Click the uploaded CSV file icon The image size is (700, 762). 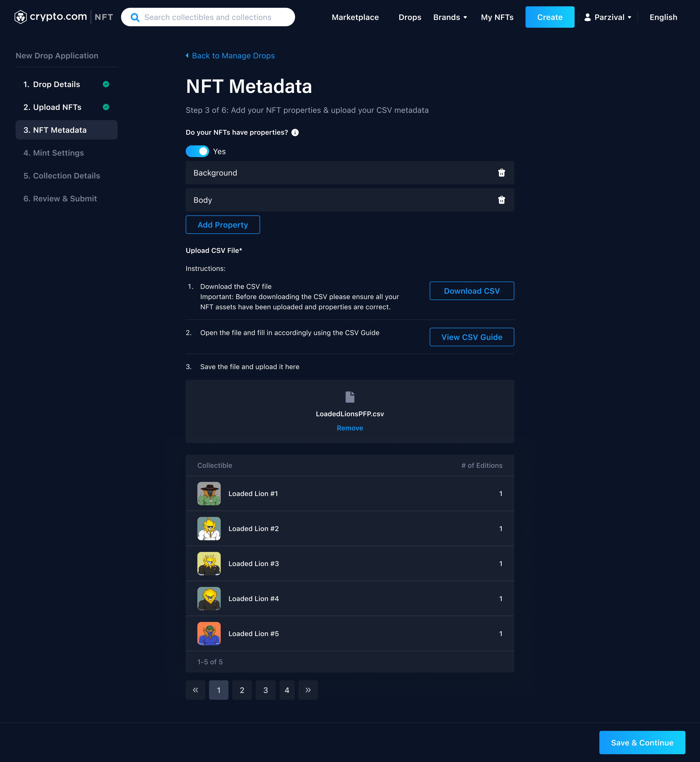pyautogui.click(x=350, y=397)
